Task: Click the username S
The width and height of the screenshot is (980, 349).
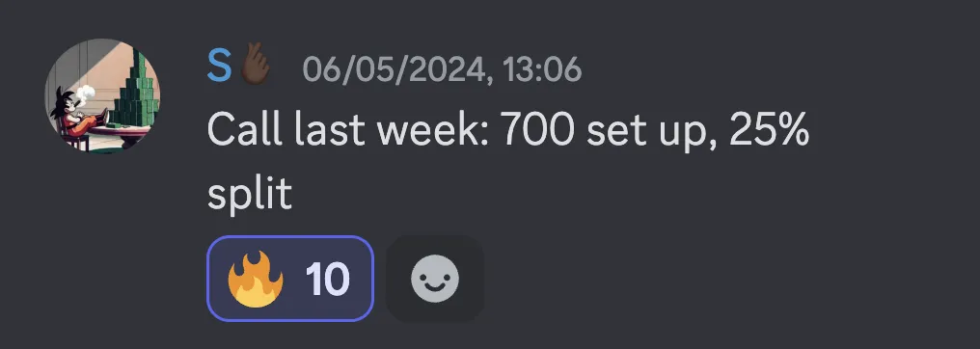Action: [219, 67]
